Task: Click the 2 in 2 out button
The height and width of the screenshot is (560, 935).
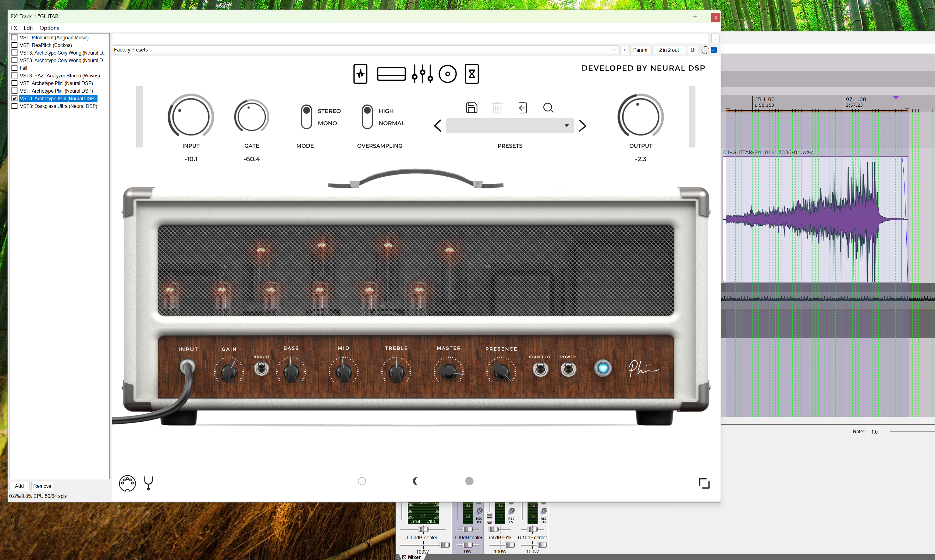Action: tap(669, 50)
